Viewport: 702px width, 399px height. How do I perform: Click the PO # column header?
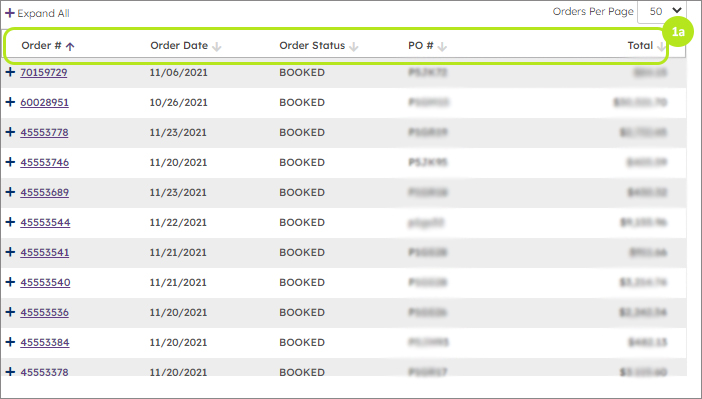[x=421, y=46]
